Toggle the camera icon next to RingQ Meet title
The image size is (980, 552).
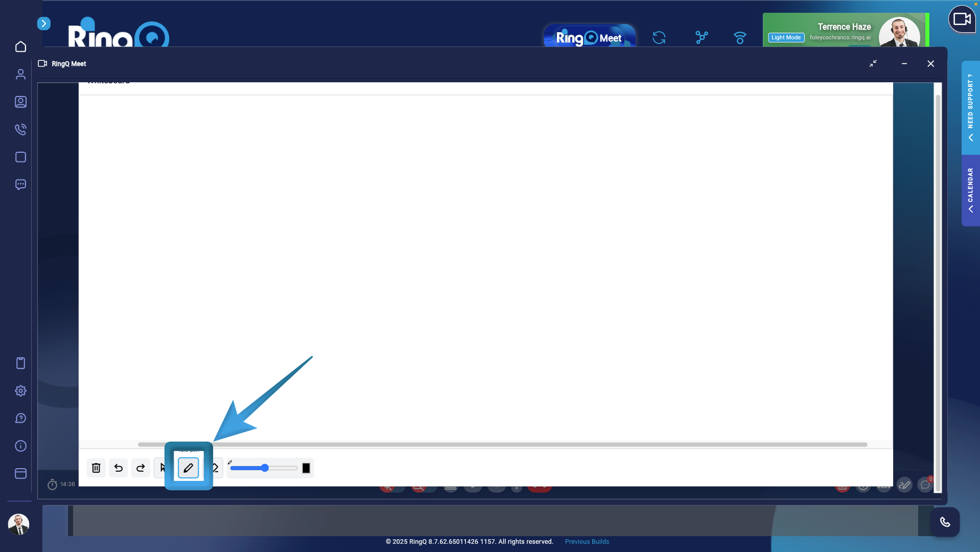(x=43, y=63)
